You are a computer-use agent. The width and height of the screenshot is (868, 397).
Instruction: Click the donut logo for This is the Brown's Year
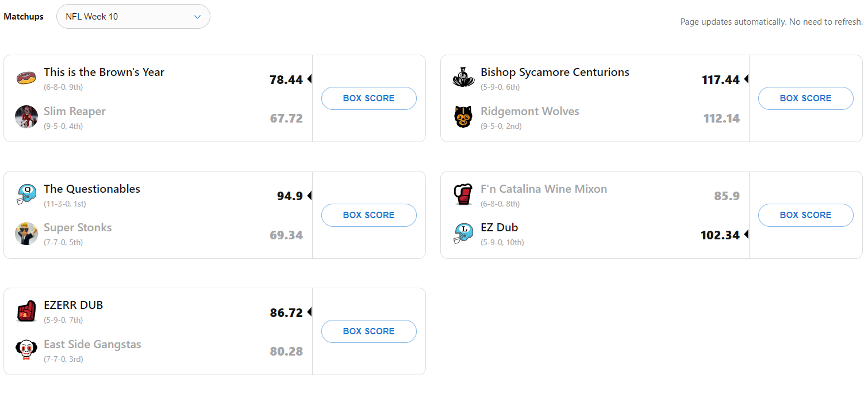point(26,78)
